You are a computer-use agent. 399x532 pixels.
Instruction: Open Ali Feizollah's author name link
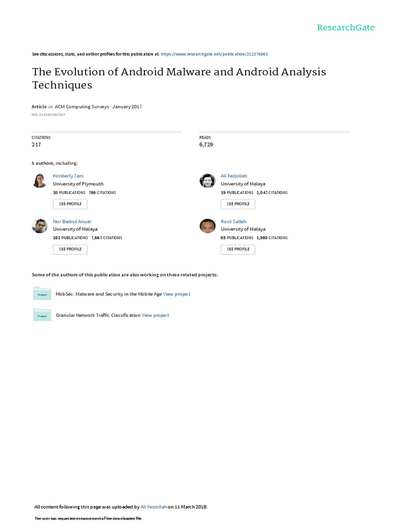(234, 176)
